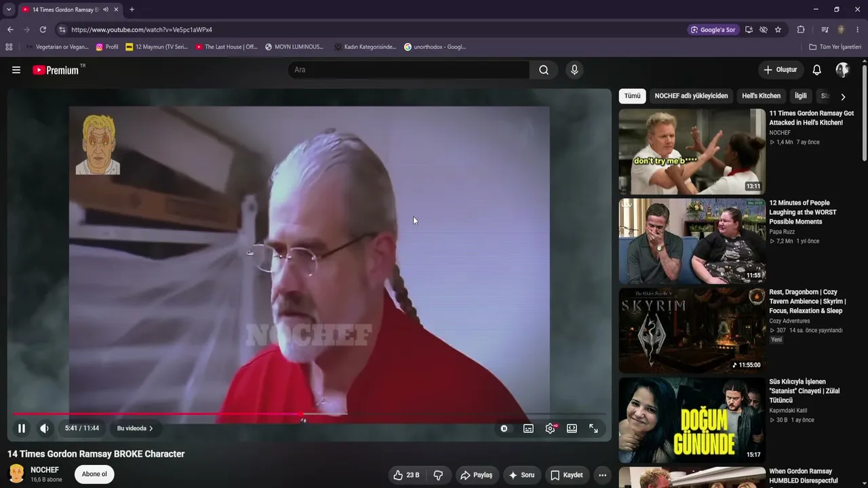This screenshot has width=868, height=488.
Task: Go back in browser history
Action: (x=10, y=30)
